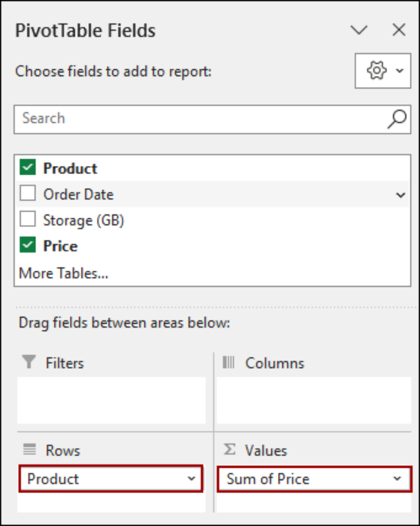Click the Columns area icon

[228, 362]
